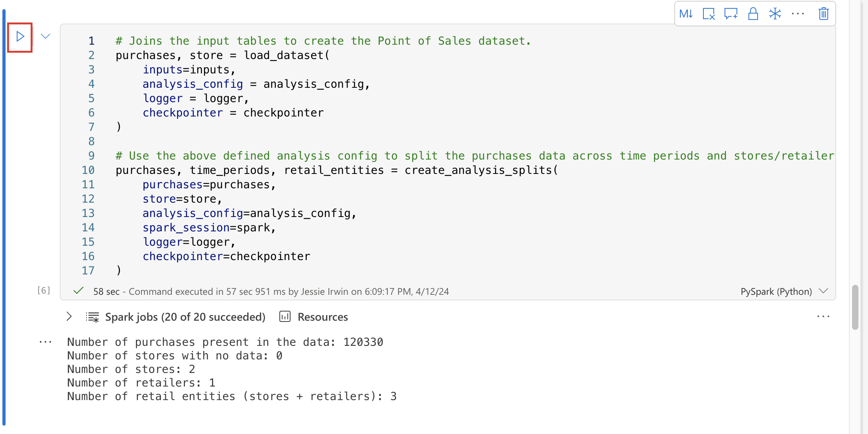868x434 pixels.
Task: Collapse the cell using the chevron
Action: [x=45, y=36]
